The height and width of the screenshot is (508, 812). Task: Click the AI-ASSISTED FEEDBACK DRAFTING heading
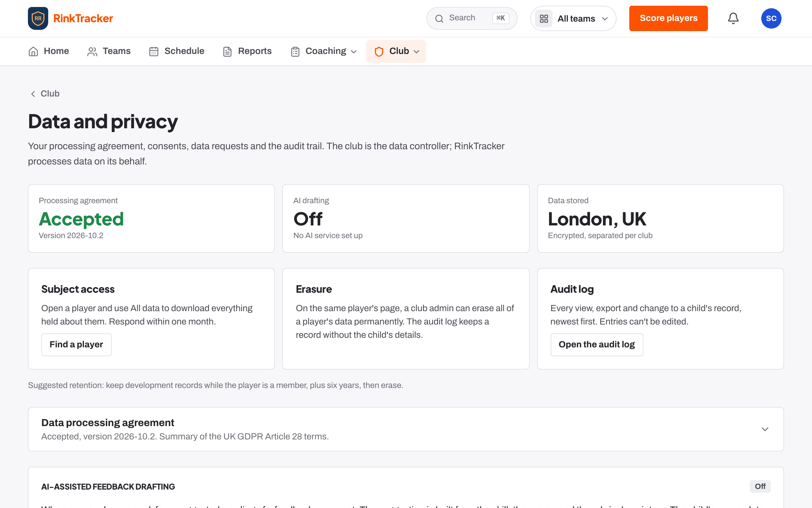tap(108, 486)
